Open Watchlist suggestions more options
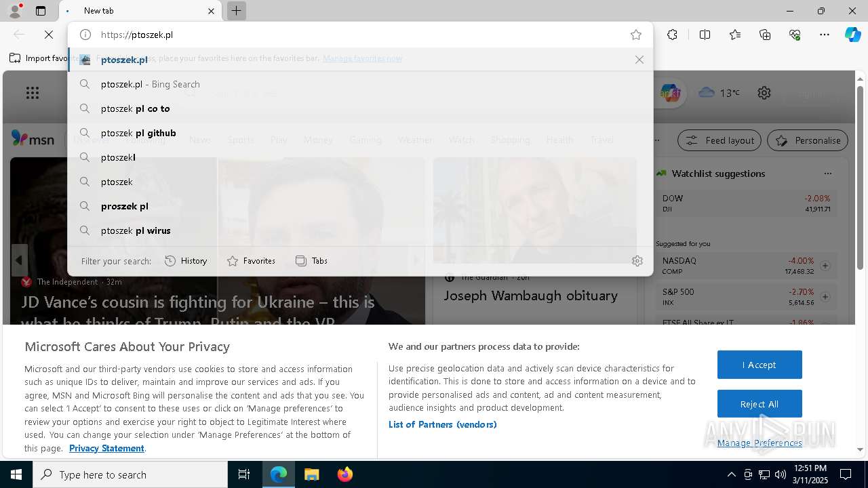 (x=827, y=174)
